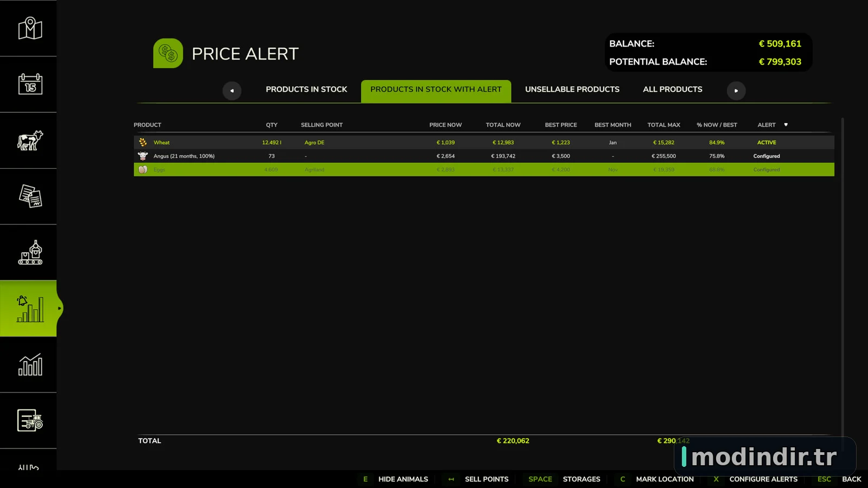Click the Back button
868x488 pixels.
[852, 479]
